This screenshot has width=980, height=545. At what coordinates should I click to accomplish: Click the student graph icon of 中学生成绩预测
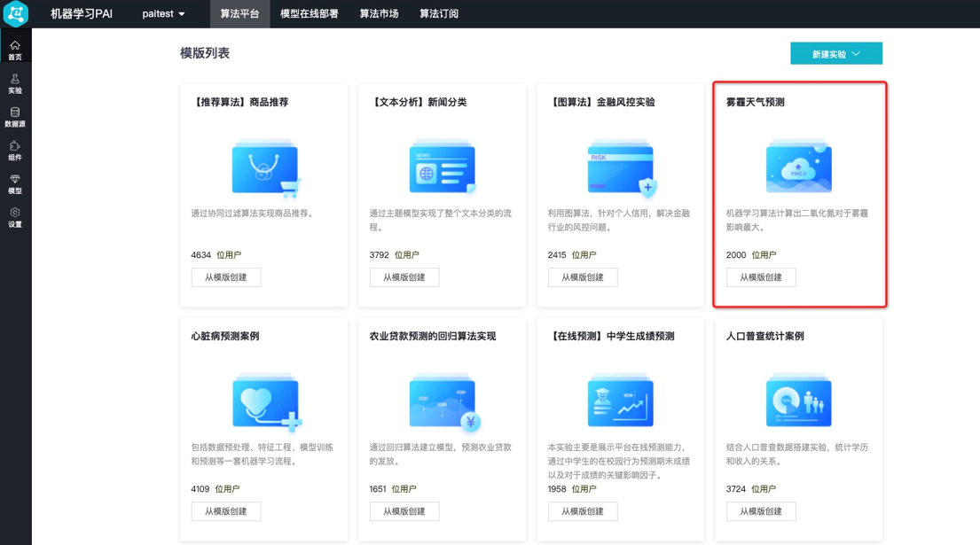(621, 401)
